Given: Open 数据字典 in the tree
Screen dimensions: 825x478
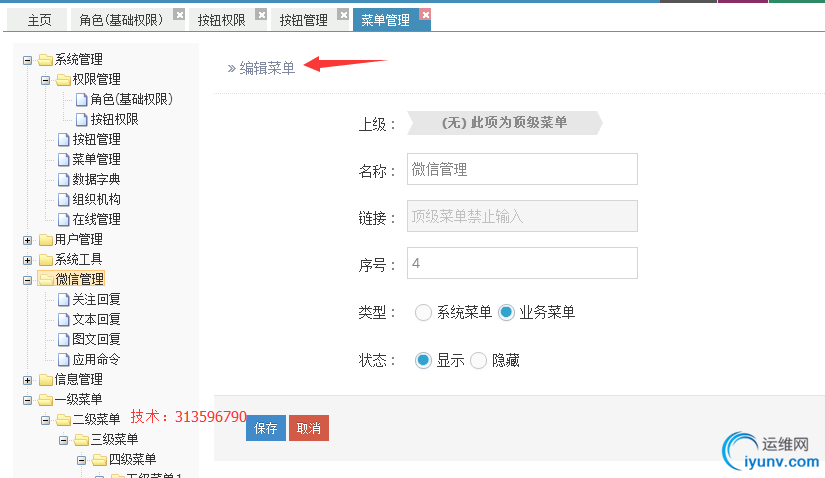Looking at the screenshot, I should [96, 180].
